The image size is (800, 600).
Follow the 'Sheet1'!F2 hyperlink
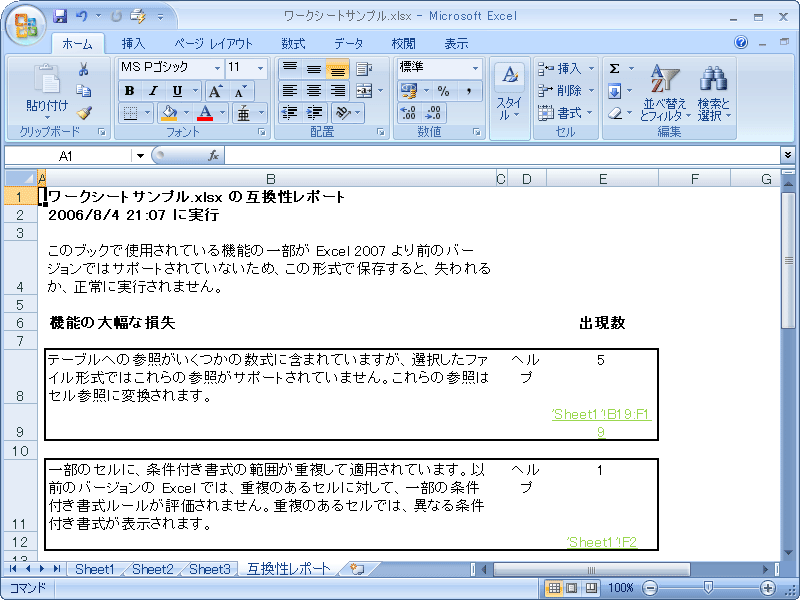click(602, 542)
